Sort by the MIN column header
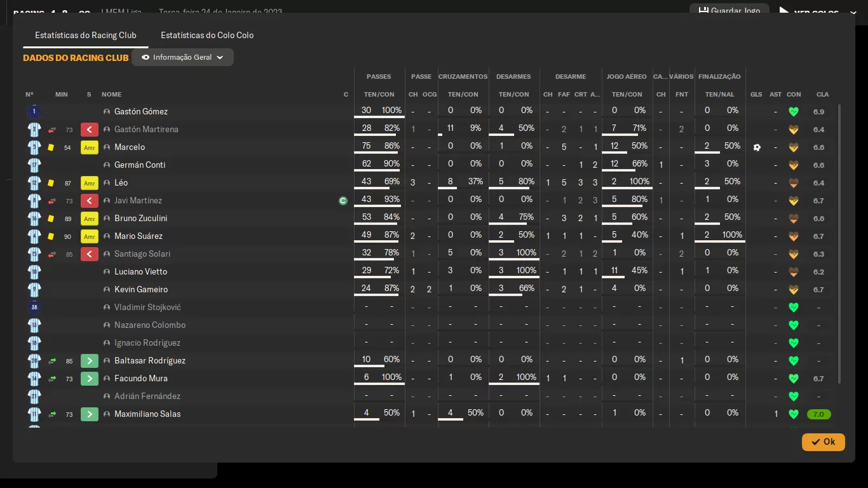This screenshot has height=488, width=868. [62, 95]
